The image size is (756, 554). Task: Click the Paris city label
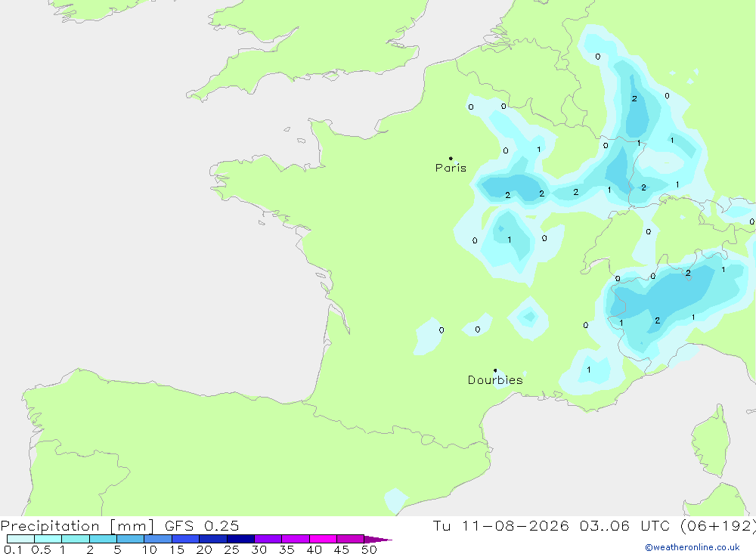[451, 168]
